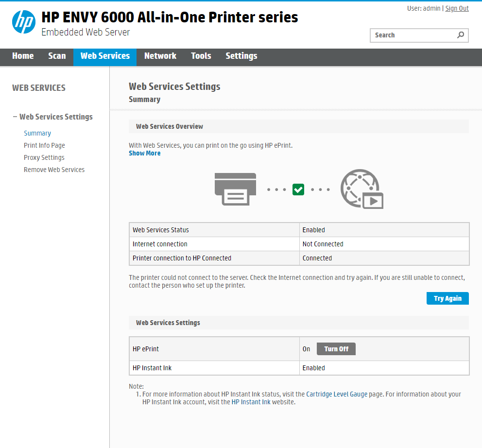The image size is (482, 448).
Task: Click the HP Connected globe icon
Action: pos(361,189)
